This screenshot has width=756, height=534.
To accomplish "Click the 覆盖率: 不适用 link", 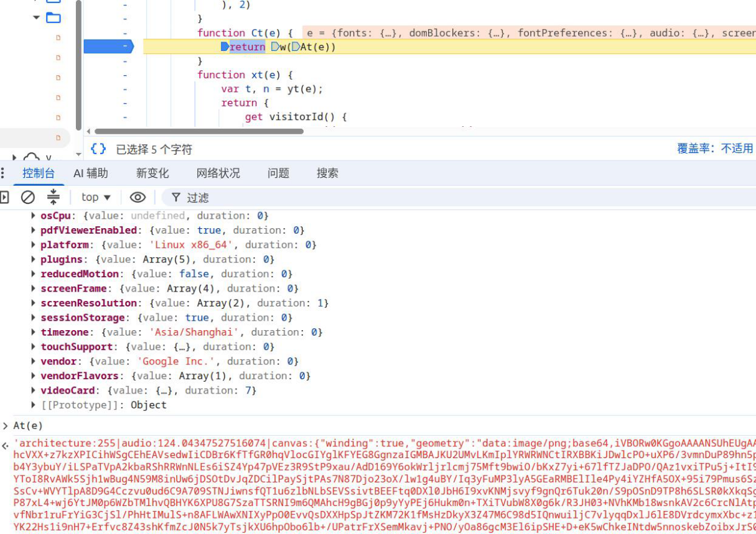I will 715,149.
